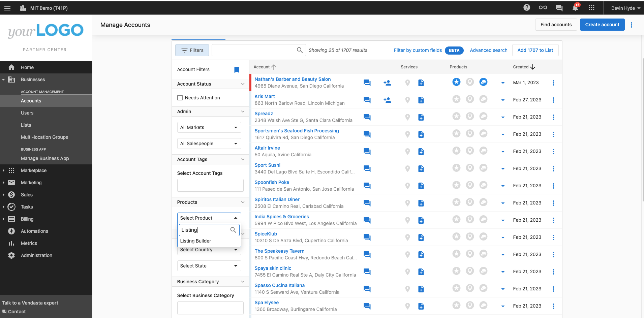This screenshot has height=318, width=644.
Task: Open the Advanced search link
Action: [489, 50]
